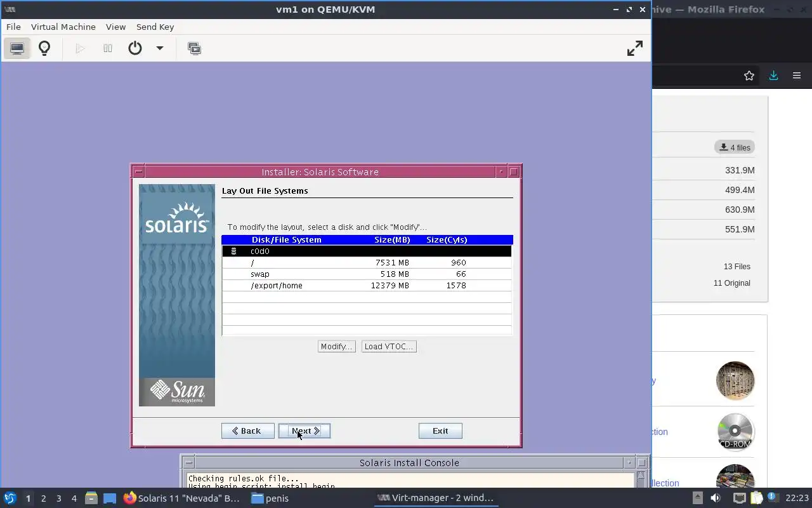Viewport: 812px width, 508px height.
Task: Click Exit in the Solaris installer
Action: pyautogui.click(x=440, y=431)
